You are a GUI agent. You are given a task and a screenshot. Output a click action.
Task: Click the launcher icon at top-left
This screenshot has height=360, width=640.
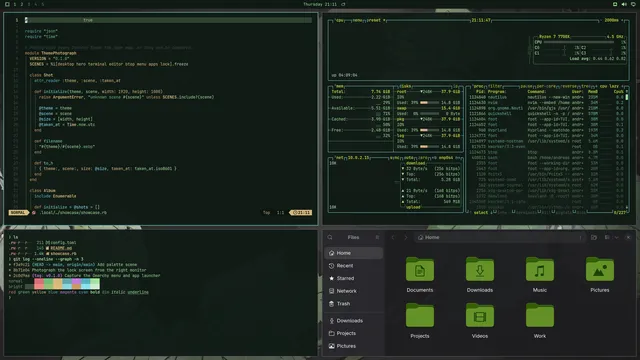(x=7, y=4)
